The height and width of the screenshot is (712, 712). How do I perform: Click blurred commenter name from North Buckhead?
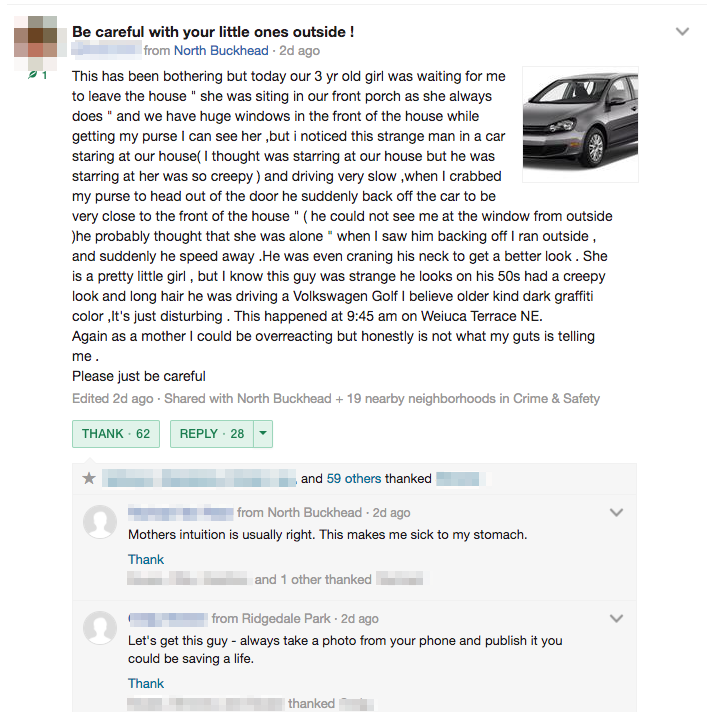click(x=180, y=513)
